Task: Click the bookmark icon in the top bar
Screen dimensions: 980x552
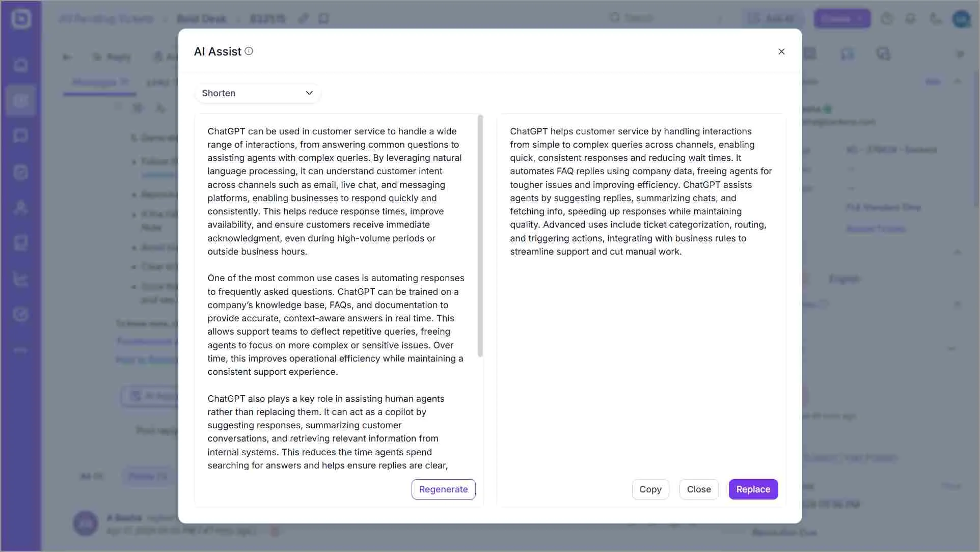Action: pyautogui.click(x=323, y=19)
